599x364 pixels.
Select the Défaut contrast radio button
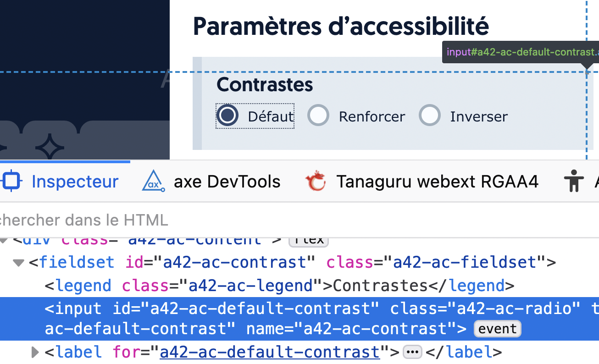[227, 116]
